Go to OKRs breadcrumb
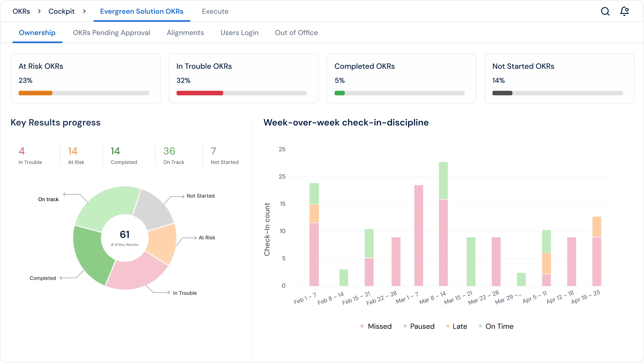 21,11
